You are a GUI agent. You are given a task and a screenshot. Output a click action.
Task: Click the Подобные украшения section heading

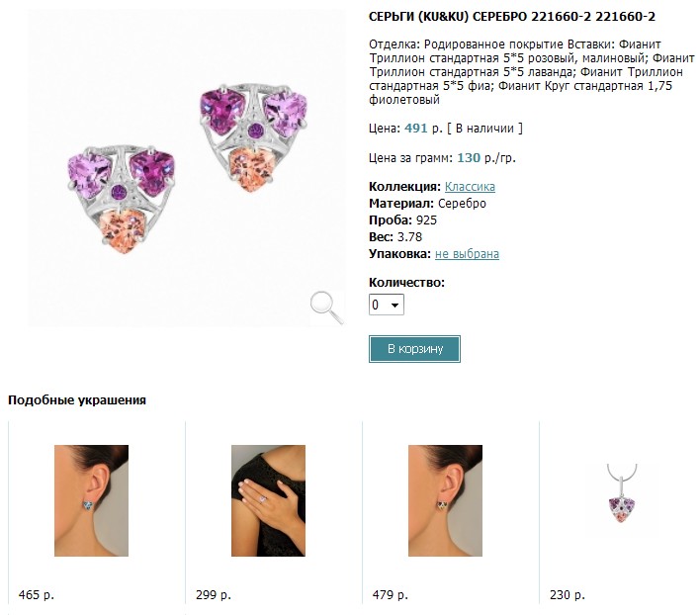pyautogui.click(x=77, y=399)
